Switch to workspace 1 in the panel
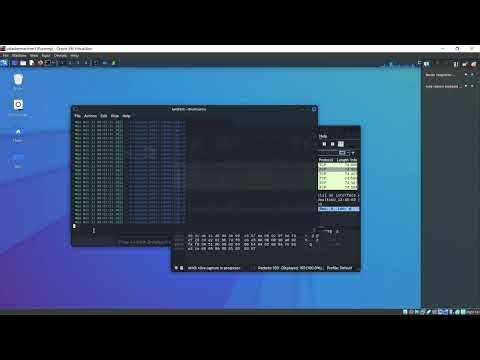 pyautogui.click(x=62, y=62)
